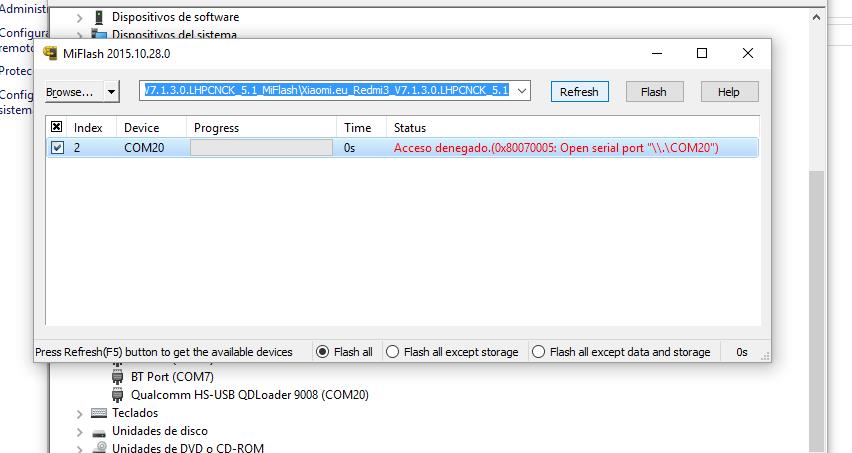The width and height of the screenshot is (852, 453).
Task: Minimize the MiFlash window
Action: (657, 53)
